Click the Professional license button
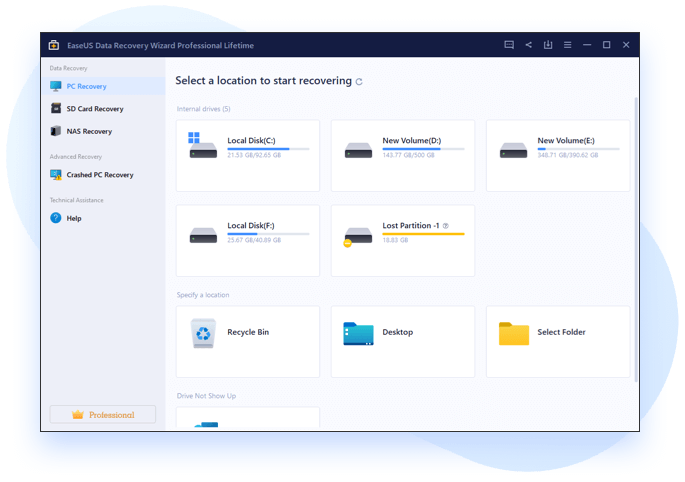 103,414
